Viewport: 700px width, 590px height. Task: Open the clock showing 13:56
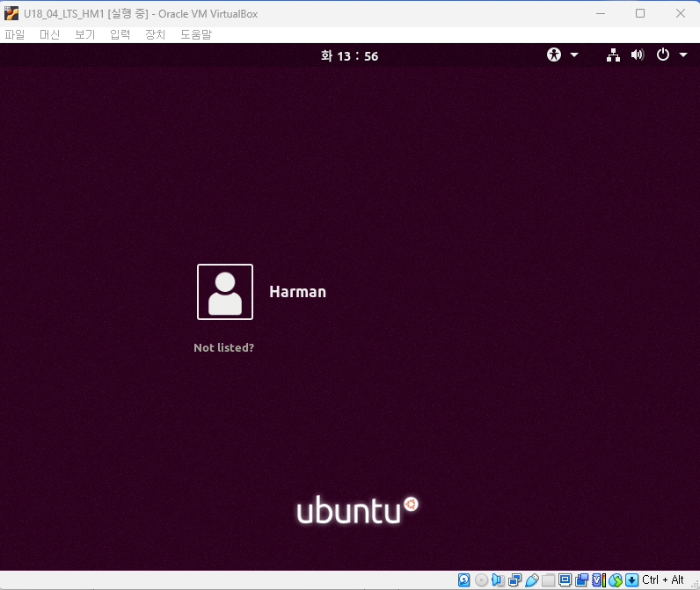349,55
